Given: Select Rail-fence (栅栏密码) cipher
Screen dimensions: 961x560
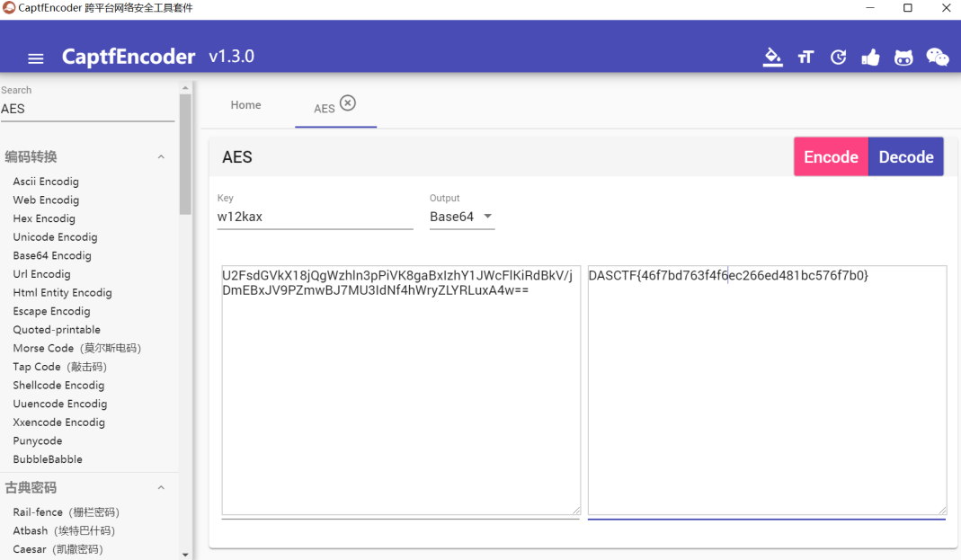Looking at the screenshot, I should click(67, 512).
